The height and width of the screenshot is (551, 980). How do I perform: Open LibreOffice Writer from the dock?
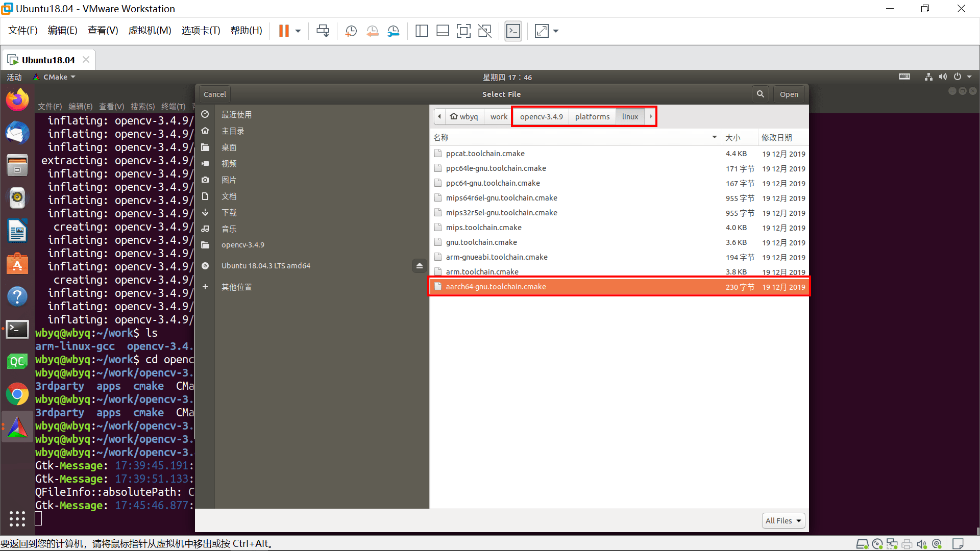[x=17, y=231]
